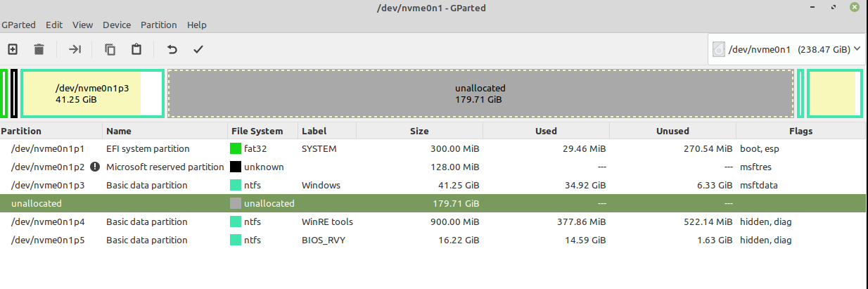The height and width of the screenshot is (289, 868).
Task: Apply all operations checkmark icon
Action: [198, 49]
